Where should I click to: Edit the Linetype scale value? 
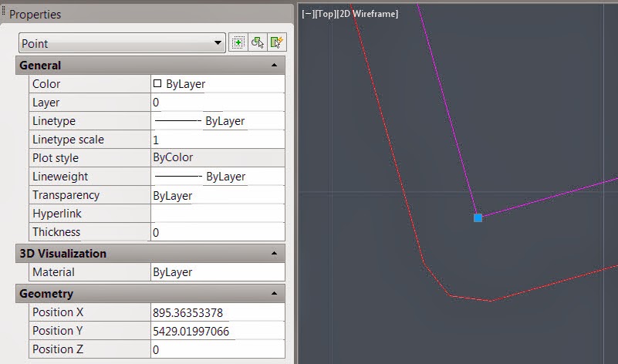[218, 140]
